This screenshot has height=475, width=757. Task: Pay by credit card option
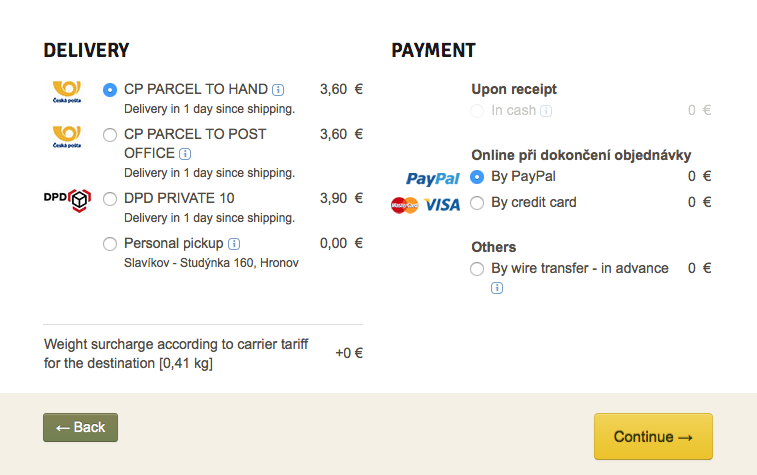click(x=477, y=203)
